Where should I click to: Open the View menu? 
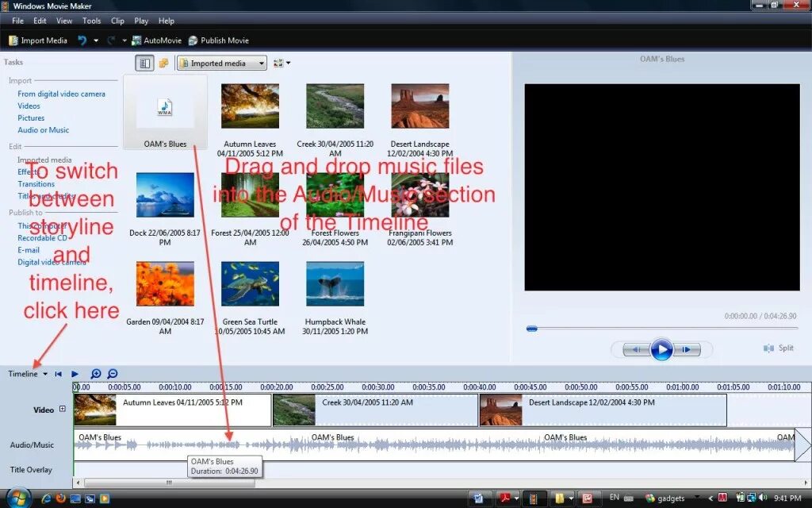64,21
